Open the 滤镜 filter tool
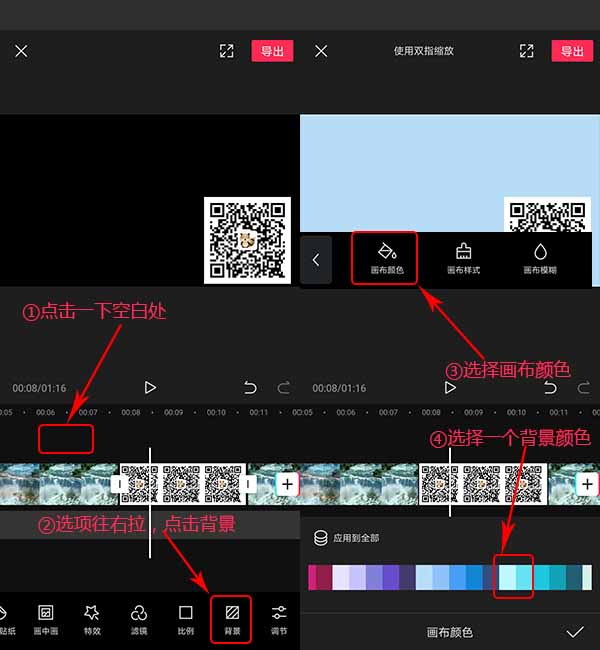This screenshot has width=600, height=650. [139, 620]
